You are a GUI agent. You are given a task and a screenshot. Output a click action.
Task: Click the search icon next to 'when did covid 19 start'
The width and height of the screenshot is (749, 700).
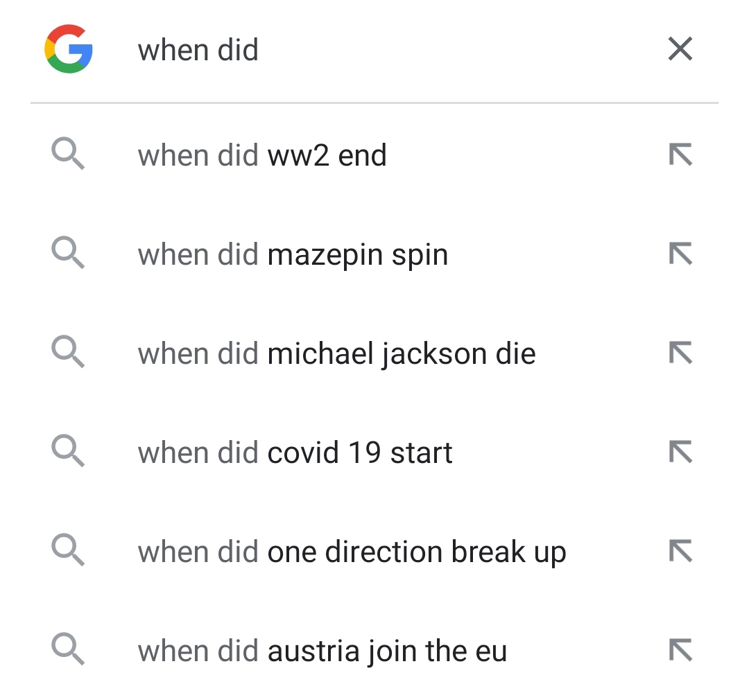pyautogui.click(x=68, y=452)
